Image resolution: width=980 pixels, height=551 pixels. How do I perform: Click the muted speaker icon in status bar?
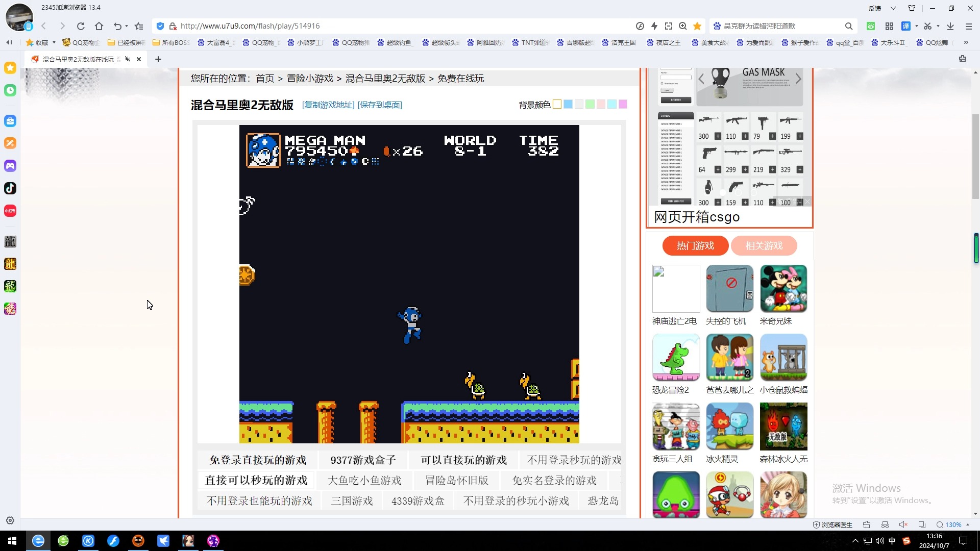tap(903, 524)
